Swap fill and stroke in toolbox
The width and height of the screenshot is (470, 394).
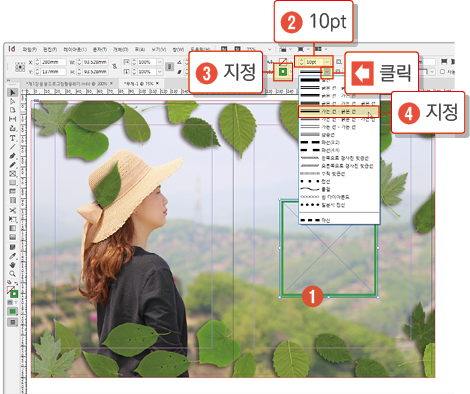[16, 283]
